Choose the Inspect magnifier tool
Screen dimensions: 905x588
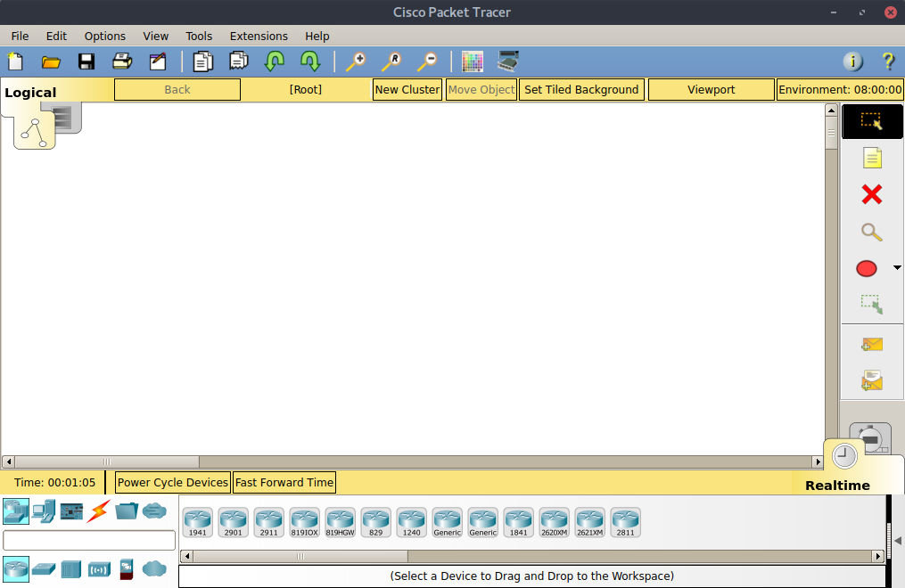871,232
